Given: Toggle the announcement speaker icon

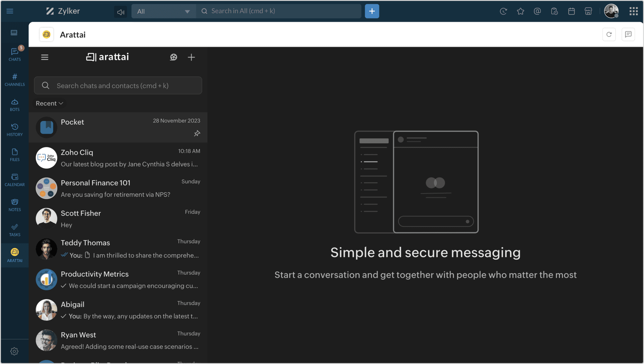Looking at the screenshot, I should pos(120,12).
